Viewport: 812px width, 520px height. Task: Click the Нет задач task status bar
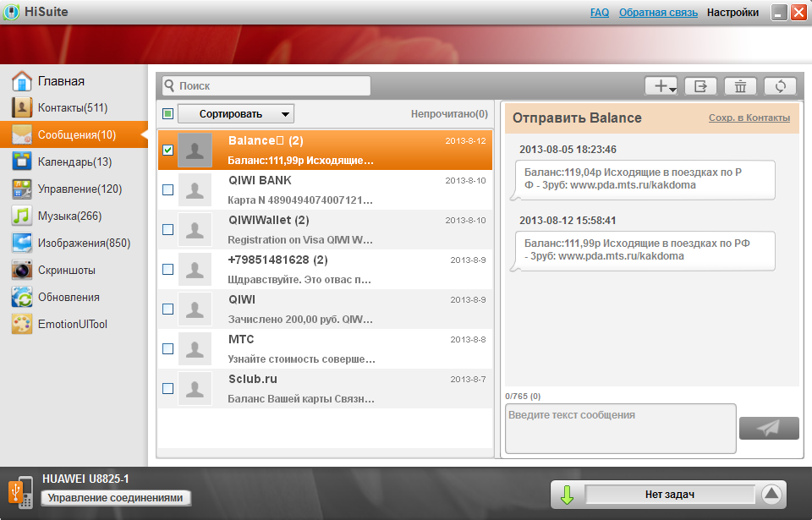[670, 495]
